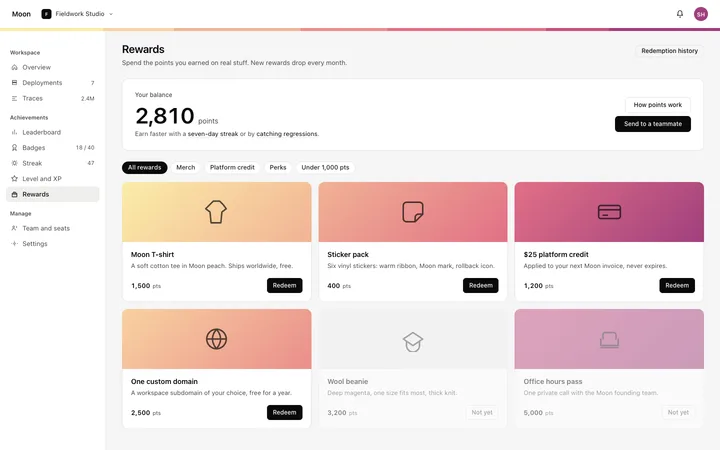Click the Deployments icon in sidebar
The width and height of the screenshot is (720, 450).
pos(14,83)
